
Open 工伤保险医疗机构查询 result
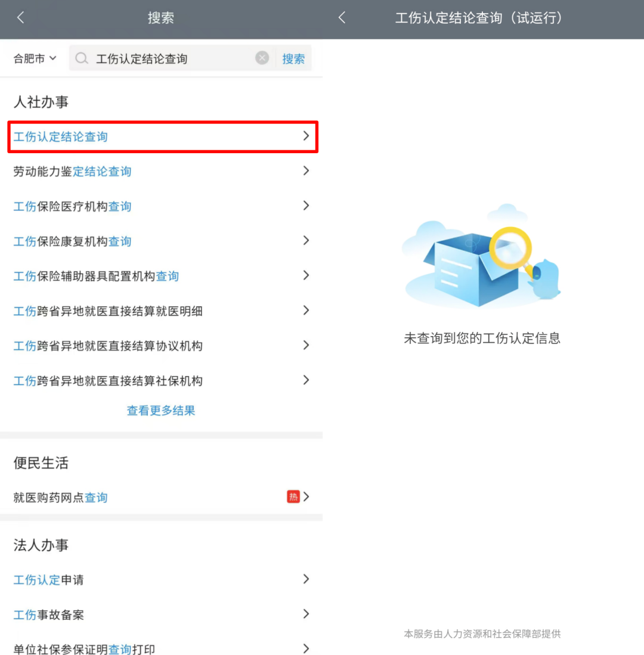[x=162, y=206]
